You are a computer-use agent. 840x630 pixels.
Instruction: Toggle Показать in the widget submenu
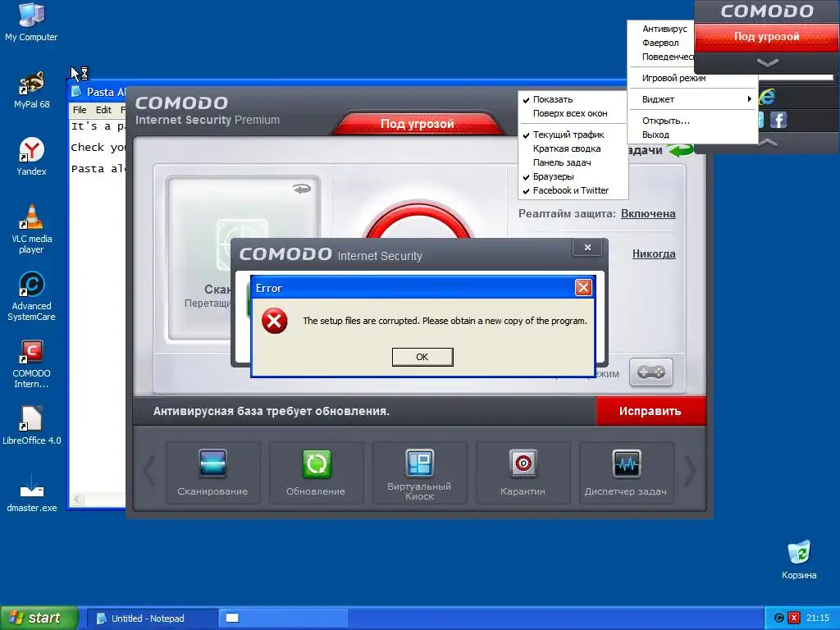pos(573,99)
